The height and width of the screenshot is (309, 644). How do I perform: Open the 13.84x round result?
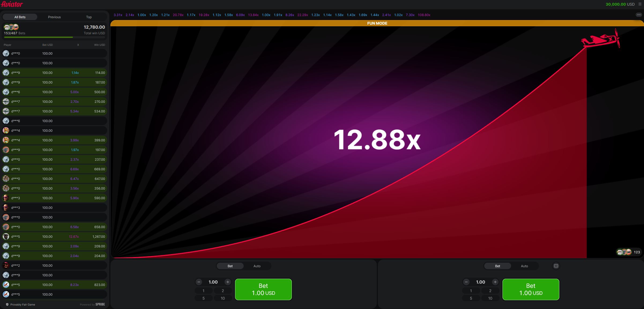(x=253, y=15)
